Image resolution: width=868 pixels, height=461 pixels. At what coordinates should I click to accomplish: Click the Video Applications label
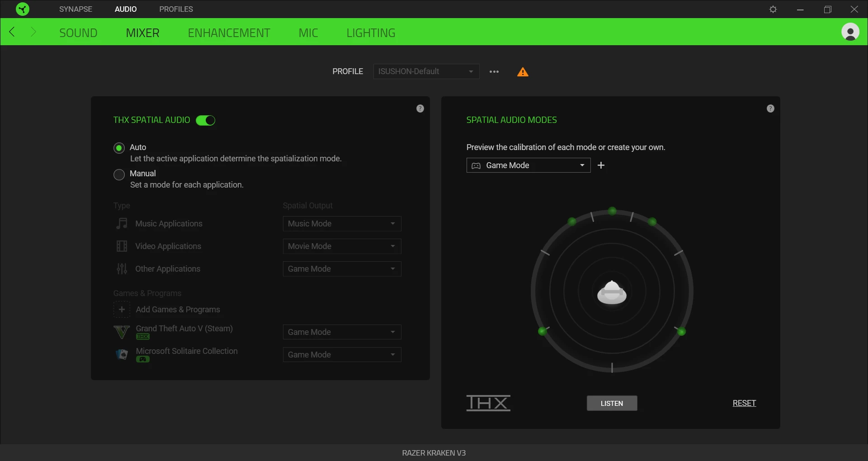(x=168, y=246)
